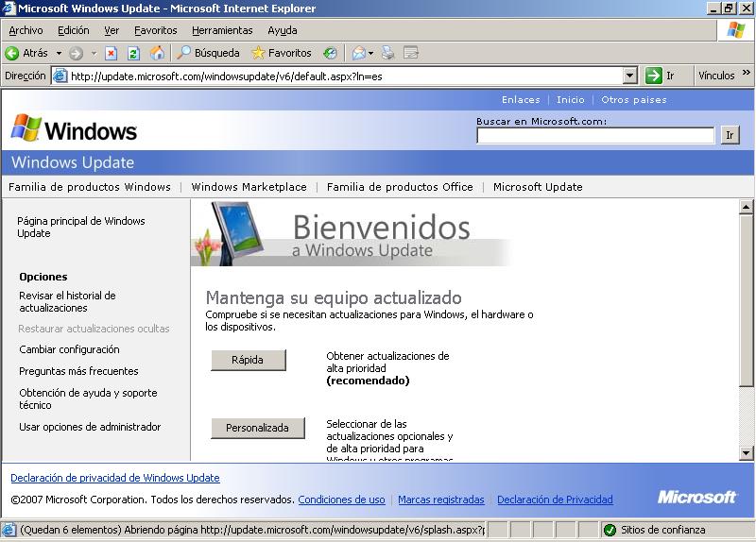
Task: Open the Búsqueda search tool
Action: [x=209, y=54]
